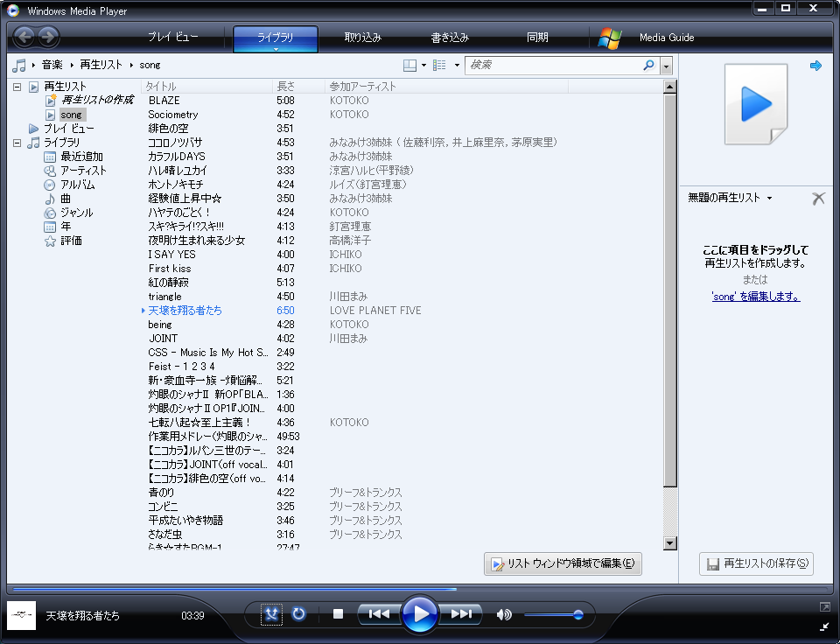
Task: Click the track list scrollbar down arrow
Action: pos(669,542)
